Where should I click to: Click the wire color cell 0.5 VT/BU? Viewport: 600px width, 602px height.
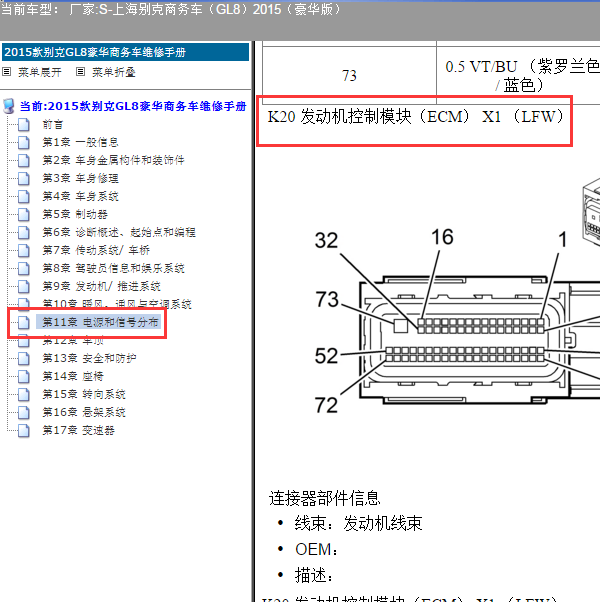coord(518,76)
